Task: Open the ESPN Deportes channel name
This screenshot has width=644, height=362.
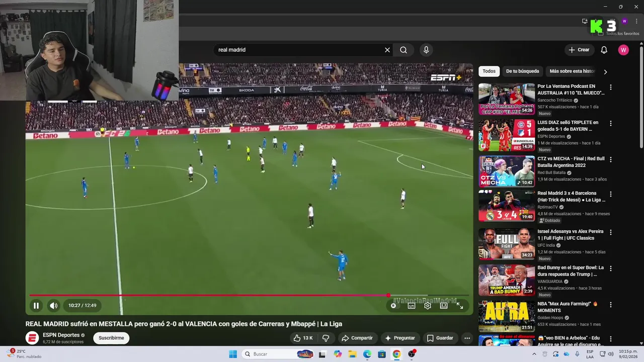Action: pyautogui.click(x=61, y=335)
